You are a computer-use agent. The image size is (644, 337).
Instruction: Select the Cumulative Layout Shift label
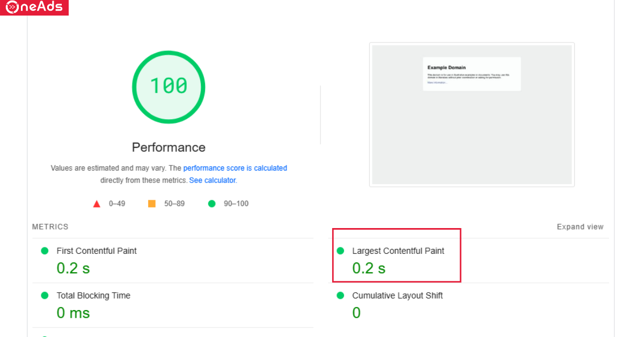click(397, 296)
